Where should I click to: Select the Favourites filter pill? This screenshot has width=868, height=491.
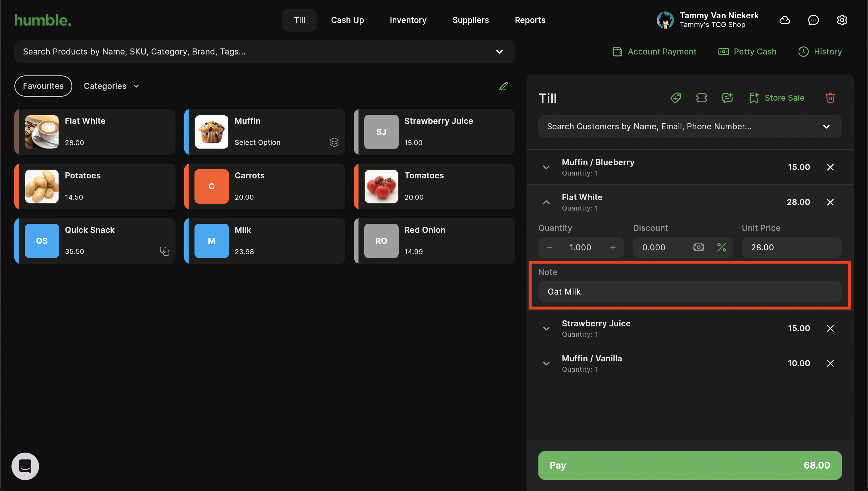coord(43,86)
